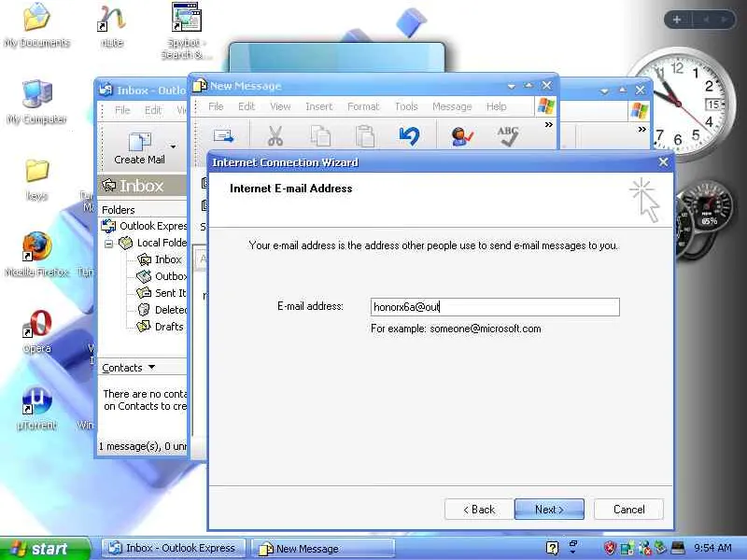Open Edit menu in Outlook Express Inbox window
Screen dimensions: 747x560
point(153,110)
